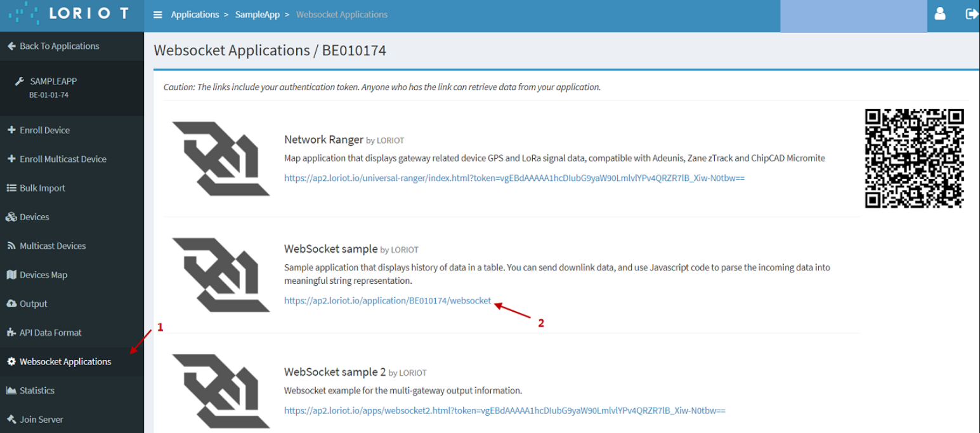Click the WebSocket sample title
Image resolution: width=980 pixels, height=433 pixels.
tap(330, 249)
